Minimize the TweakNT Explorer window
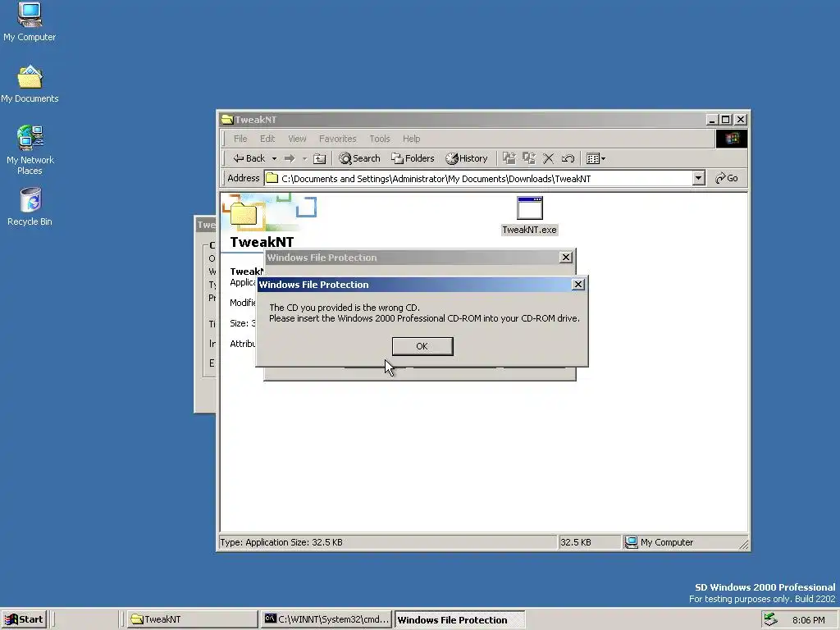This screenshot has width=840, height=630. point(712,120)
